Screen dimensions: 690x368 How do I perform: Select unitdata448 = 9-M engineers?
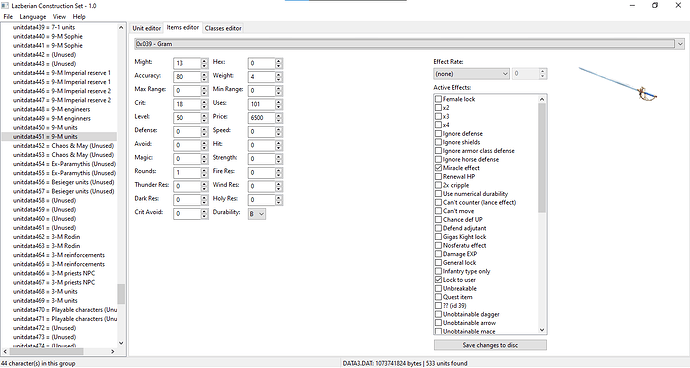(x=51, y=109)
